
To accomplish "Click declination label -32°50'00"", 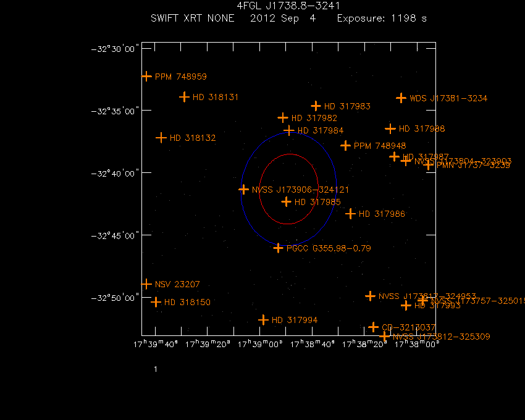I will point(115,298).
